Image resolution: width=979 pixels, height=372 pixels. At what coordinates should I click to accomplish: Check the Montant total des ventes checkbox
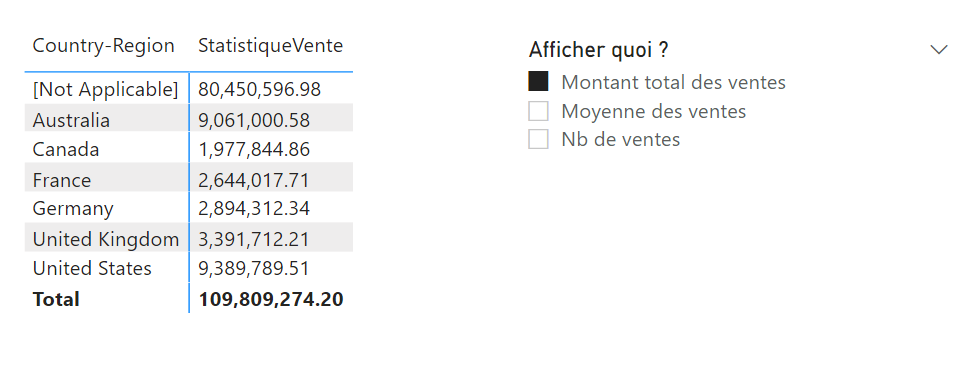click(x=538, y=82)
